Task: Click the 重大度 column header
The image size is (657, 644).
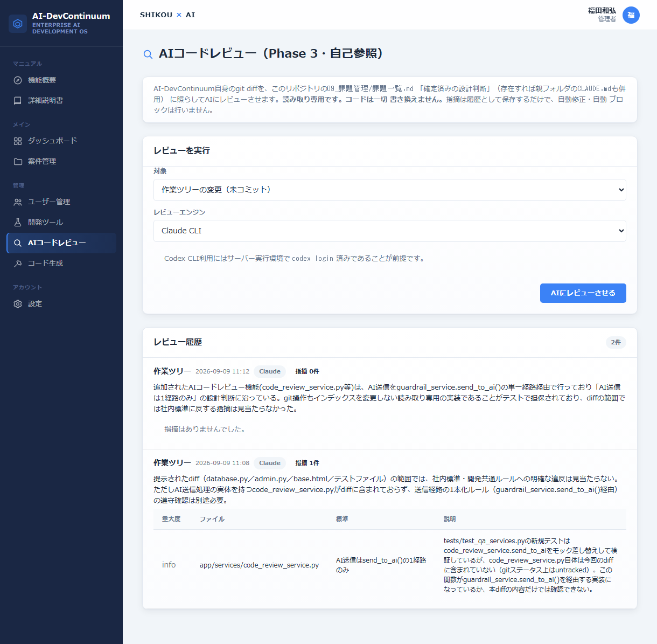Action: pyautogui.click(x=171, y=519)
